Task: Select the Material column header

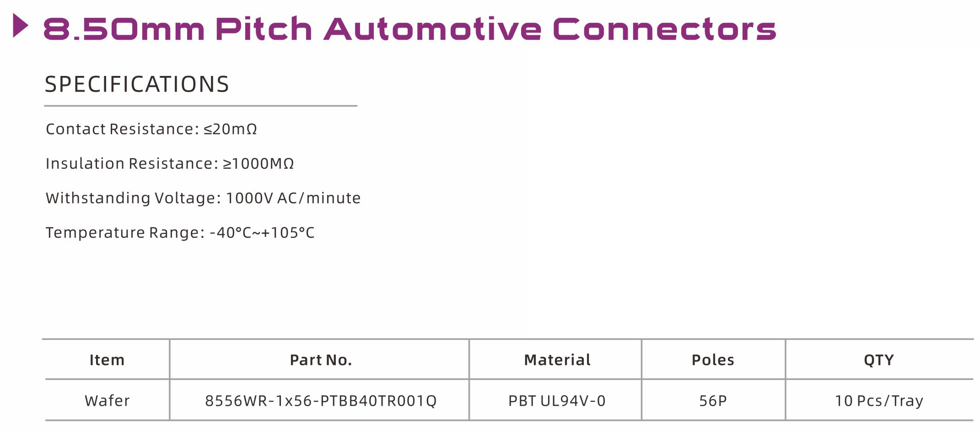Action: click(x=557, y=360)
